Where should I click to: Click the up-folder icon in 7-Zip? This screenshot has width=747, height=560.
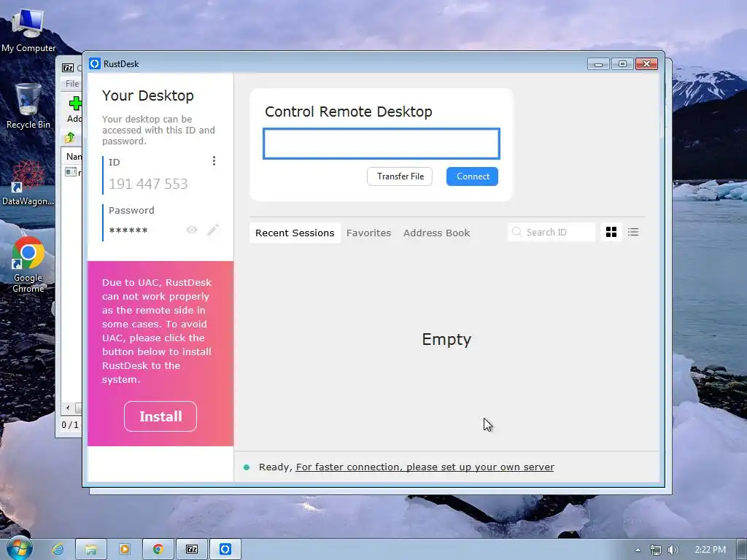[69, 138]
